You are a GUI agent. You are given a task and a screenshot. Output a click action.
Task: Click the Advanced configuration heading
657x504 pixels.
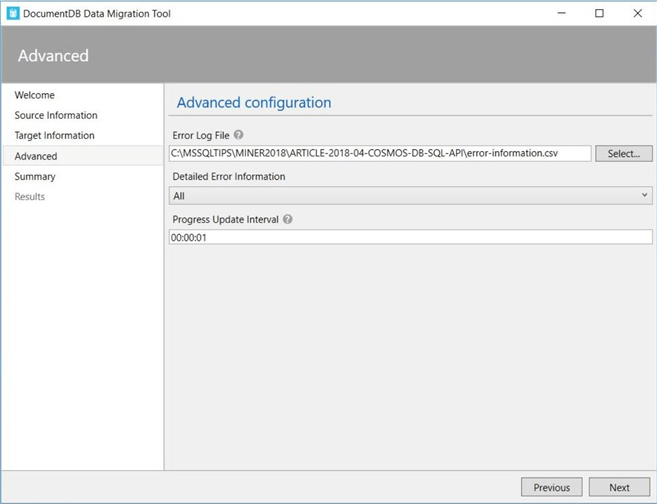coord(254,102)
